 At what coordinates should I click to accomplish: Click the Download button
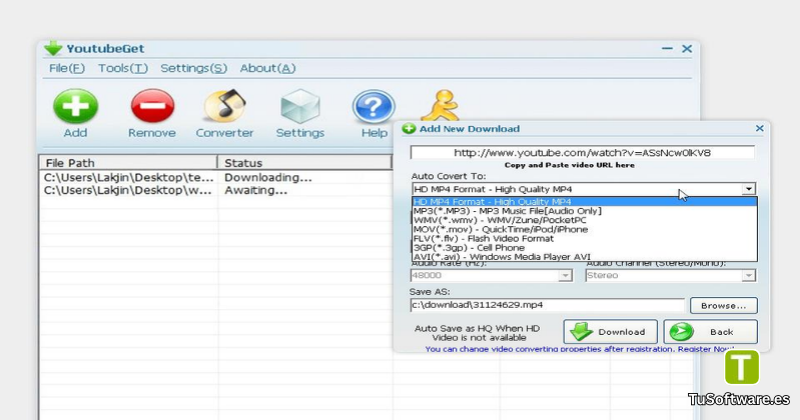tap(610, 332)
